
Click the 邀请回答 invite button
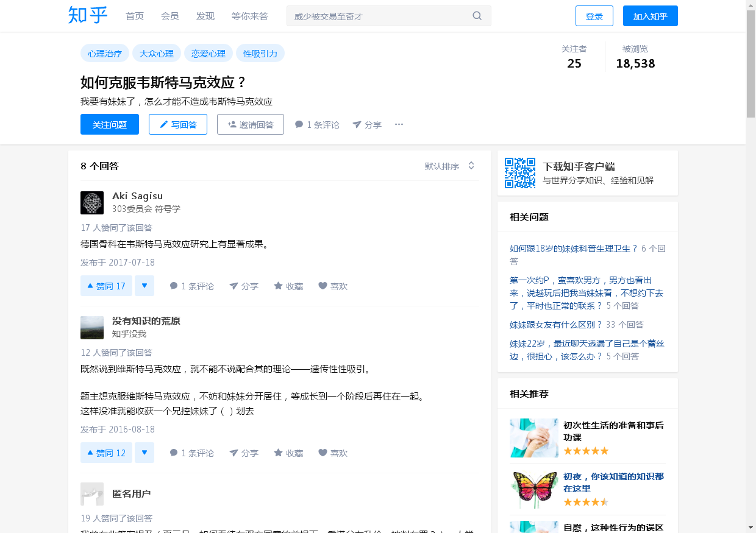[251, 124]
